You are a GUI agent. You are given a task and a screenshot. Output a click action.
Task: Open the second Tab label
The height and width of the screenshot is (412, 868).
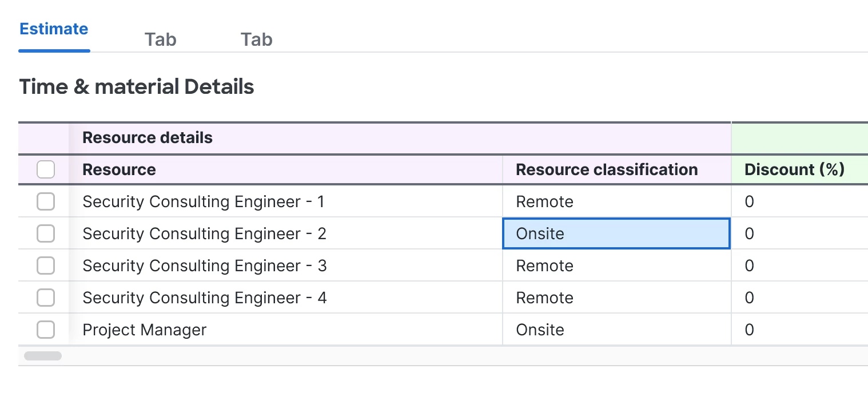click(160, 39)
